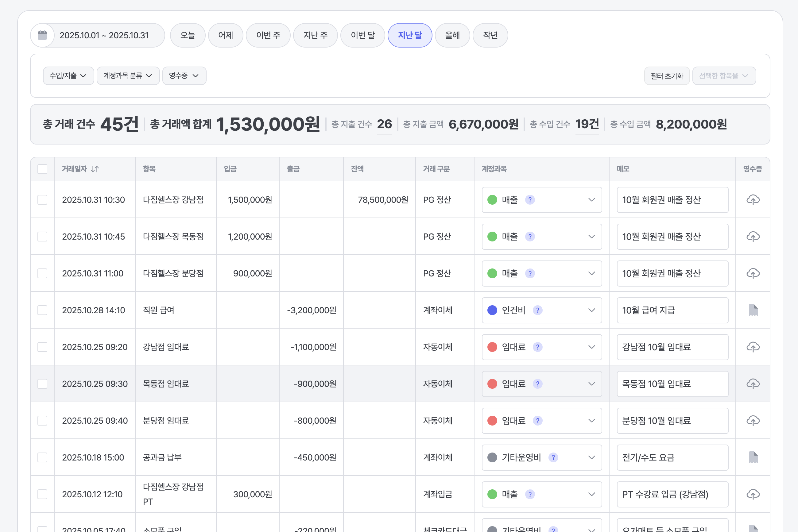Click the 총 지출 건수 26 link

(384, 125)
